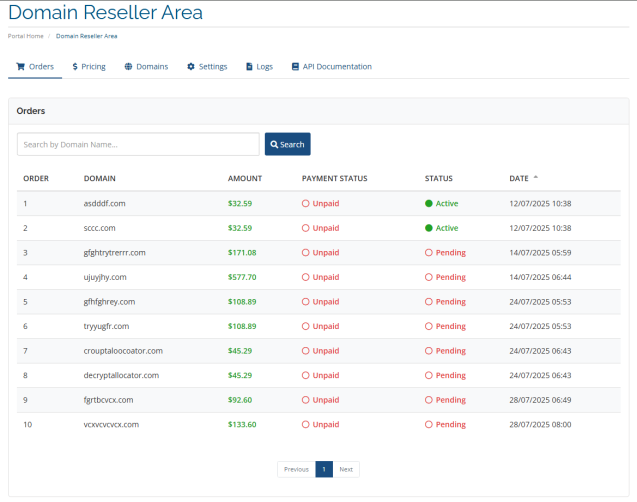Click the green Active status dot for asdddf.com
Screen dimensions: 637x502
[x=429, y=203]
